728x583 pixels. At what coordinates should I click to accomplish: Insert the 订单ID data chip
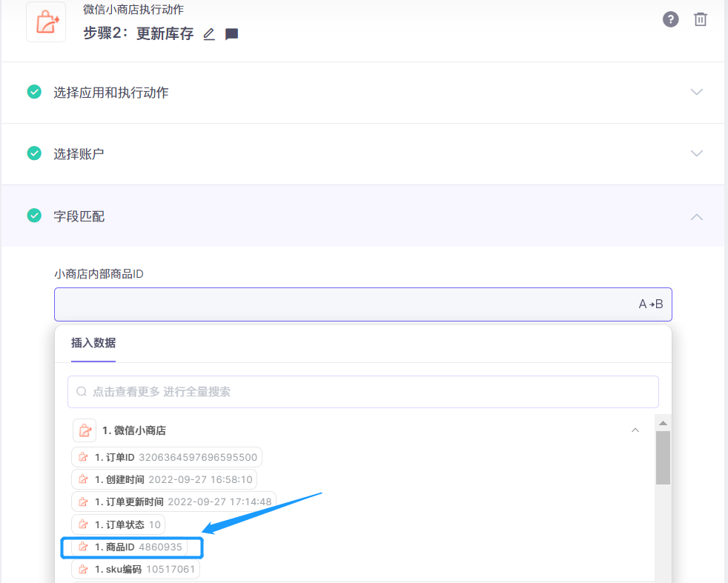pyautogui.click(x=167, y=457)
